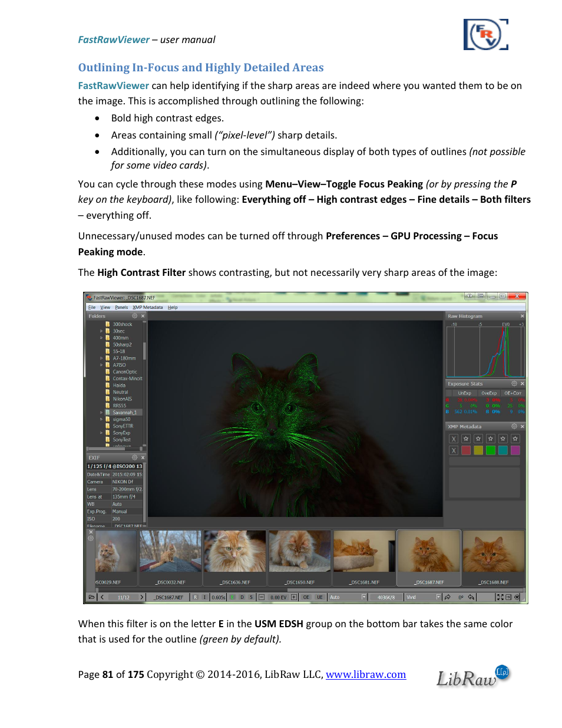Open the Vivid contrast curve dropdown
The image size is (562, 728).
423,597
